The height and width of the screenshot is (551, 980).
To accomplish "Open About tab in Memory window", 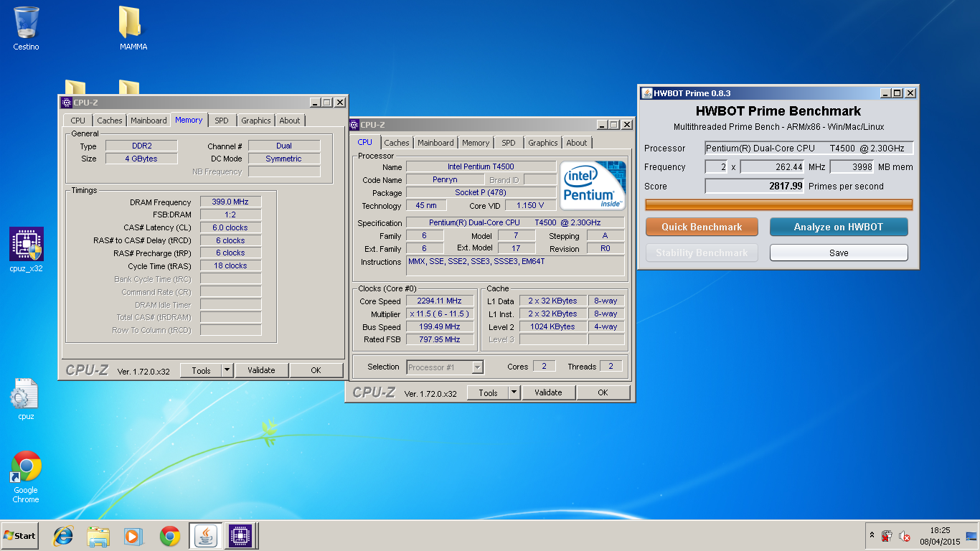I will [290, 121].
